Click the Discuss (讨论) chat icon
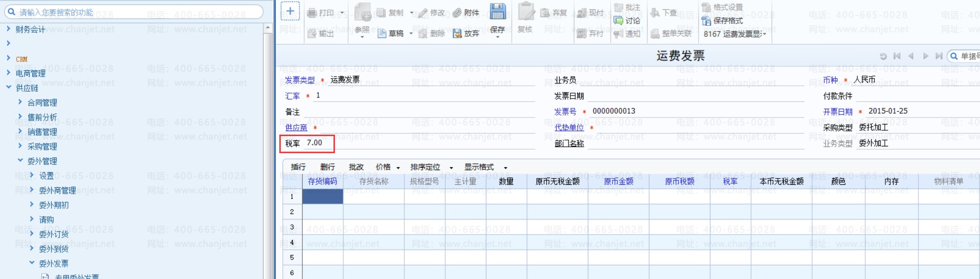980x279 pixels. [619, 20]
